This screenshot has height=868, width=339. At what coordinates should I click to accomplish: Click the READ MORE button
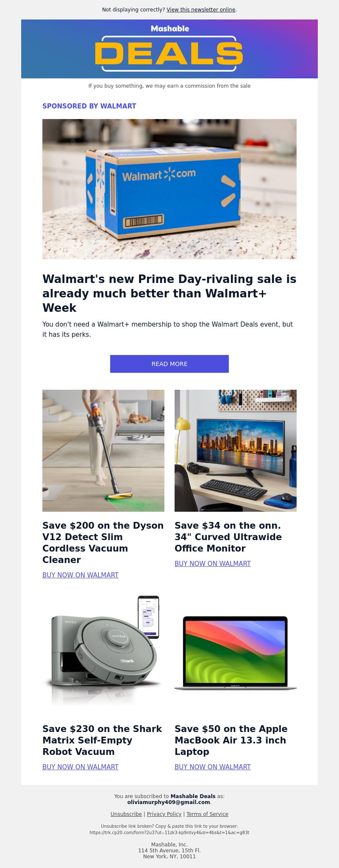[x=169, y=364]
